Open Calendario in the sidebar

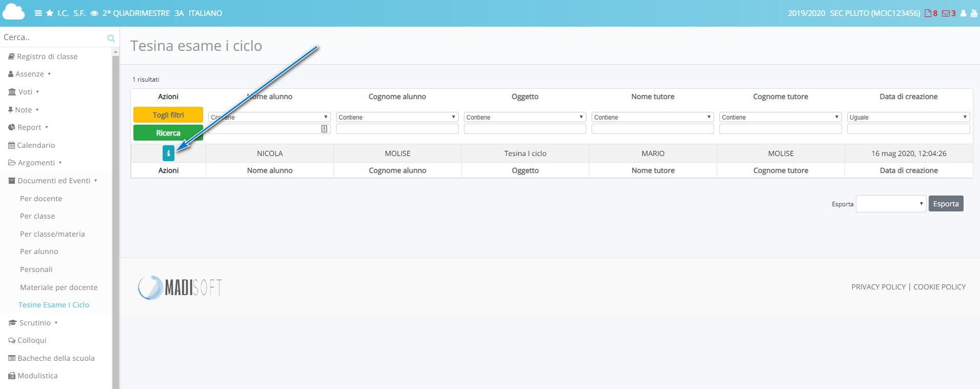32,145
